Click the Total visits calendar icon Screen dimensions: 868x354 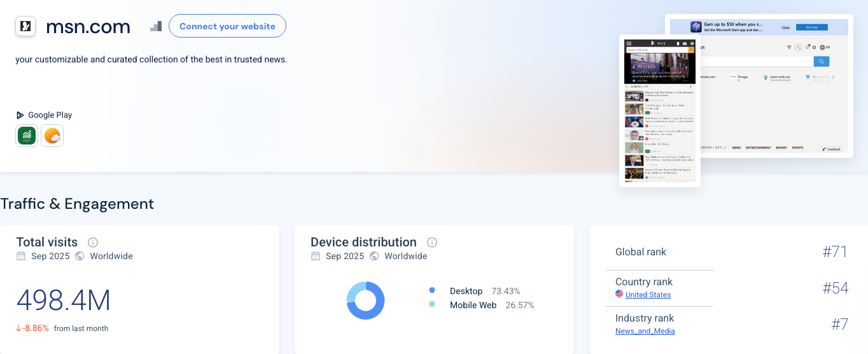(x=22, y=257)
